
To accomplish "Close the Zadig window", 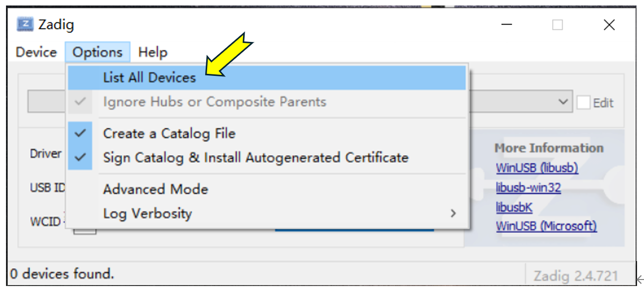I will point(609,25).
